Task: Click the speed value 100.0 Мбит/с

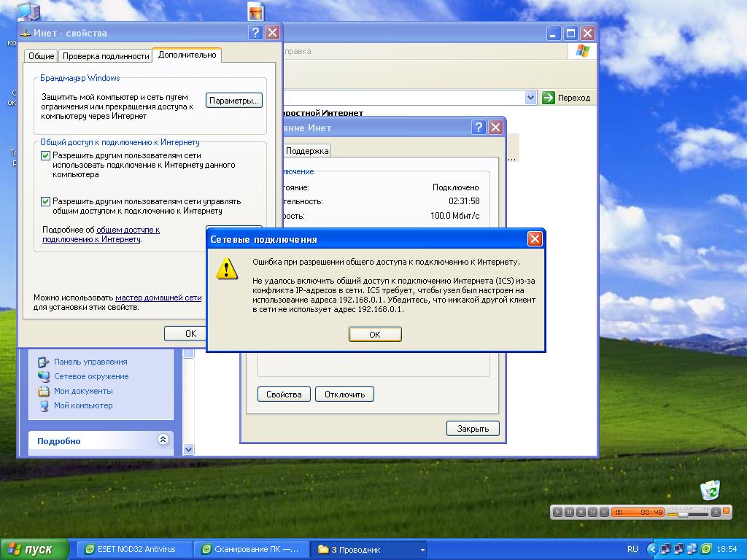Action: tap(454, 216)
